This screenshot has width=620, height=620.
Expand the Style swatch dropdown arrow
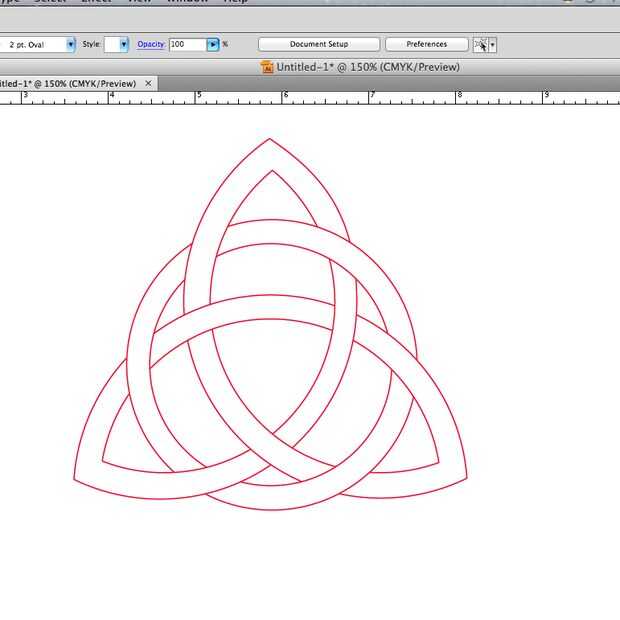(x=124, y=45)
